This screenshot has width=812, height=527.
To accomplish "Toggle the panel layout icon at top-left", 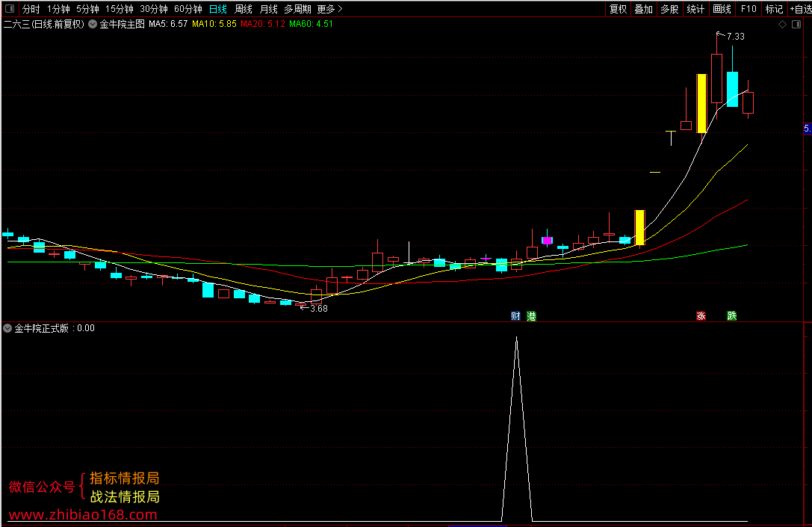I will [x=9, y=9].
